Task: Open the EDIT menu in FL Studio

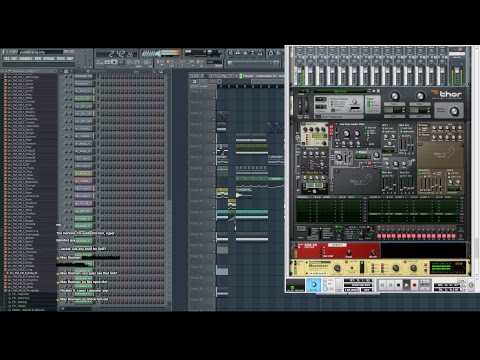Action: (14, 59)
